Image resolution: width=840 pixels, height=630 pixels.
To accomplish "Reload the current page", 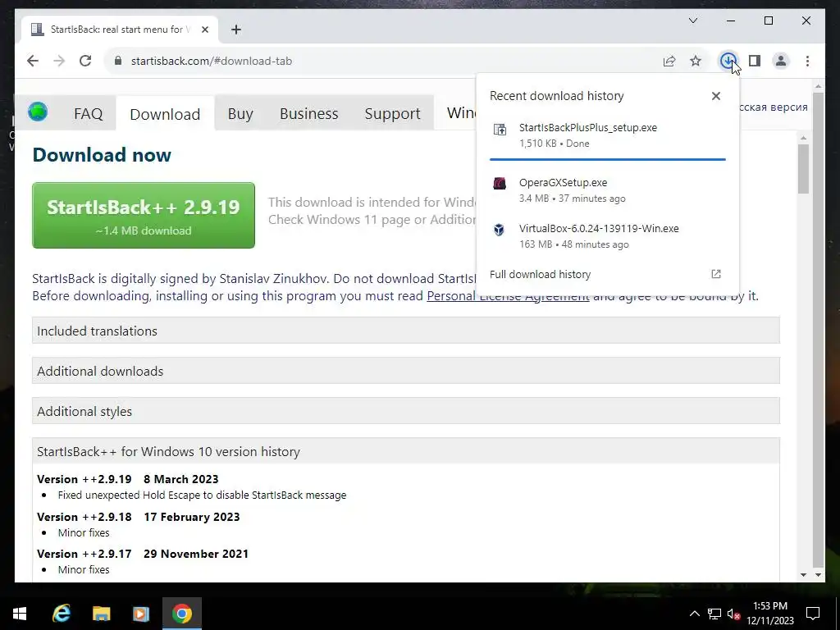I will click(85, 61).
